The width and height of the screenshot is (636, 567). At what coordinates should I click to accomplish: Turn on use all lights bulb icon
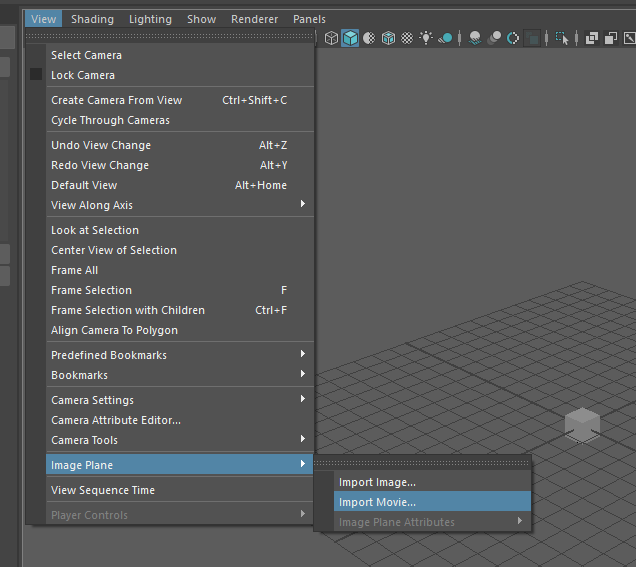[426, 38]
